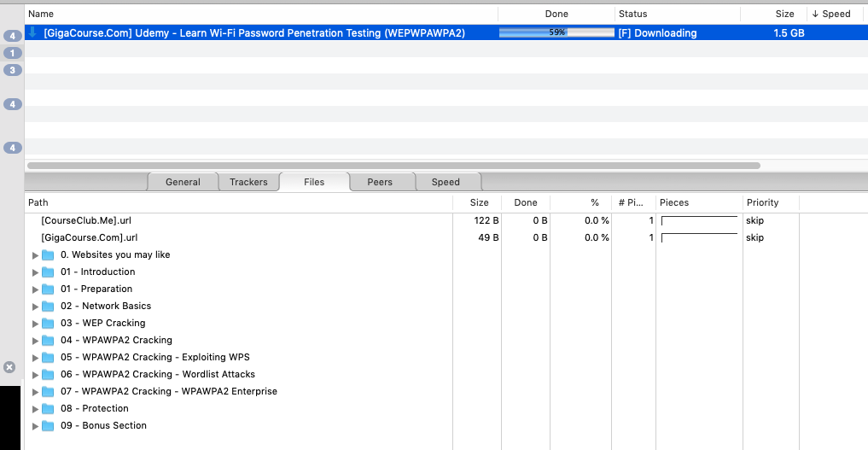Click folder icon of "08 - Protection"
Screen dimensions: 868x450
tap(48, 410)
